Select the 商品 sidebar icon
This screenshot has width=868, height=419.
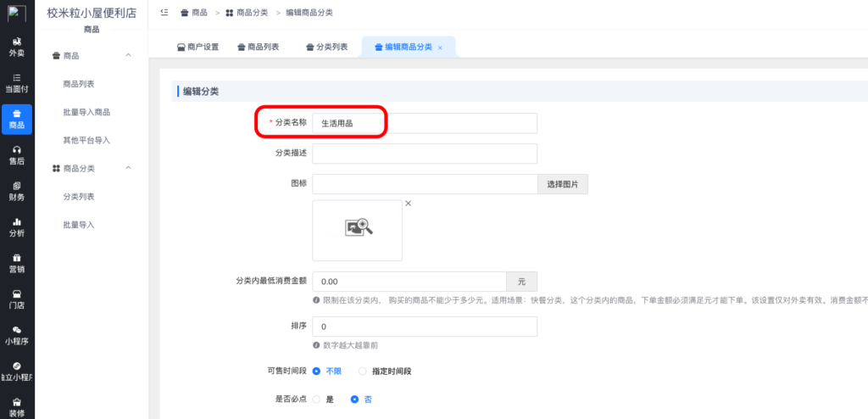[x=17, y=119]
